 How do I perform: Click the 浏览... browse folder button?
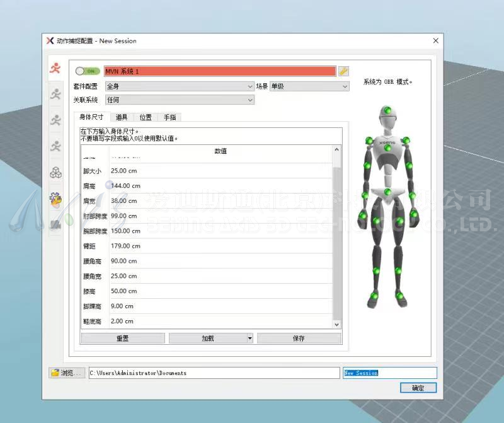(67, 373)
